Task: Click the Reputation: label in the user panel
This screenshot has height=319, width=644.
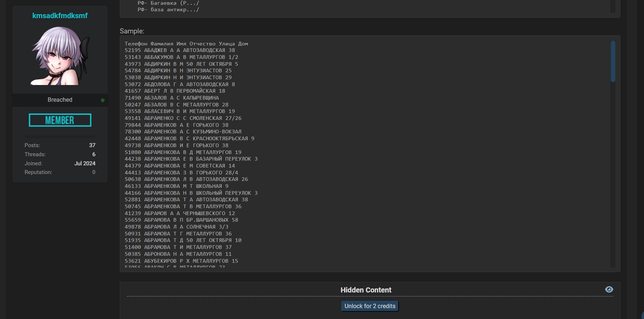Action: 38,172
